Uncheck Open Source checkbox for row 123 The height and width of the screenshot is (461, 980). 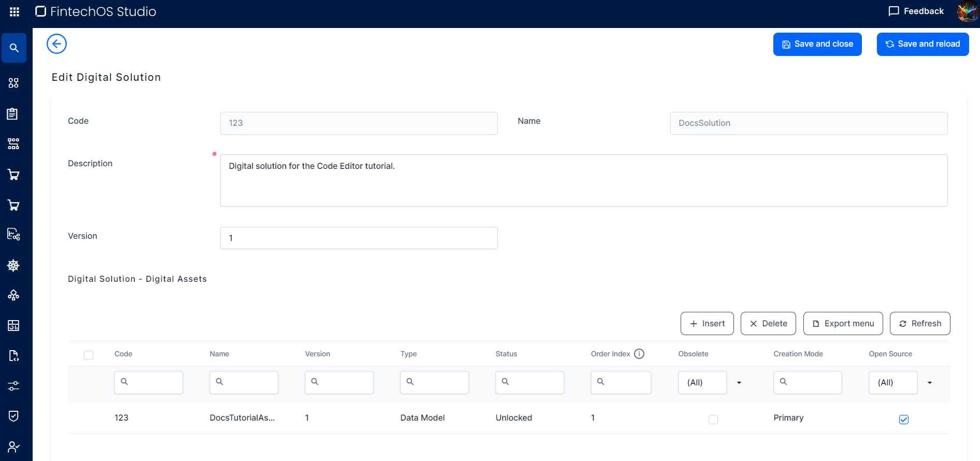[x=903, y=419]
